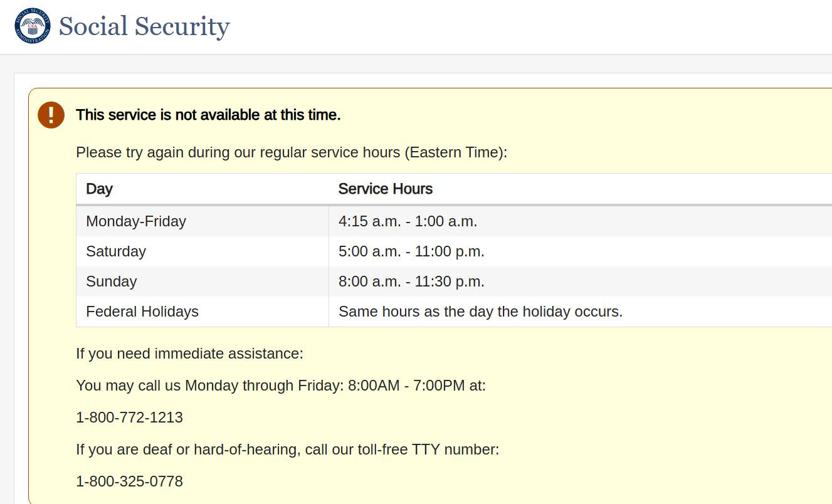Click the Eastern Time service hours notice
This screenshot has height=504, width=832.
[292, 152]
